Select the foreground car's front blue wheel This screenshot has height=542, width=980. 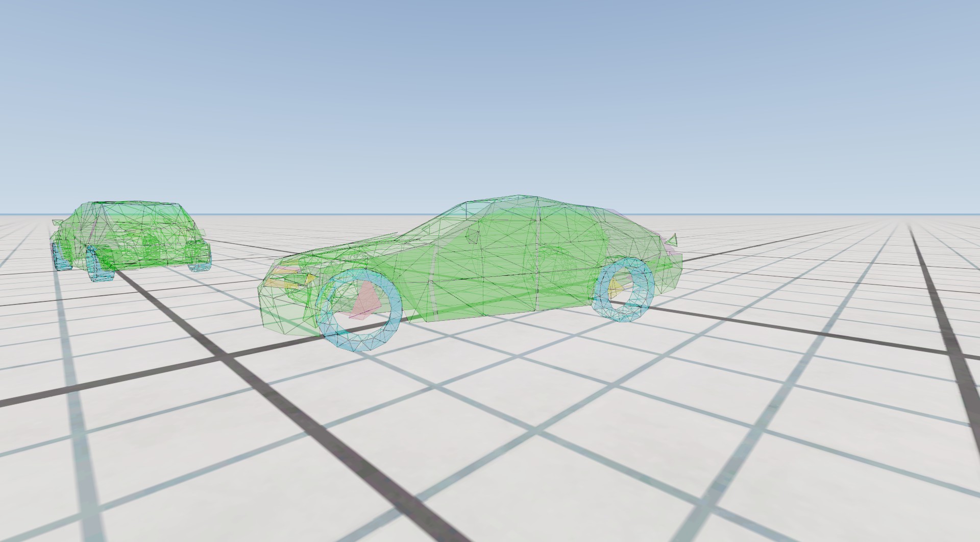[359, 310]
